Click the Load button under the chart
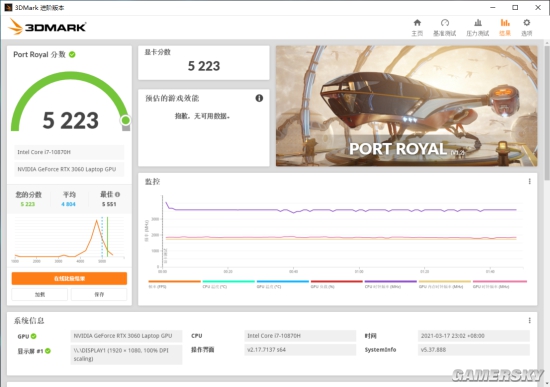Screen dimensions: 550x387 pyautogui.click(x=40, y=294)
